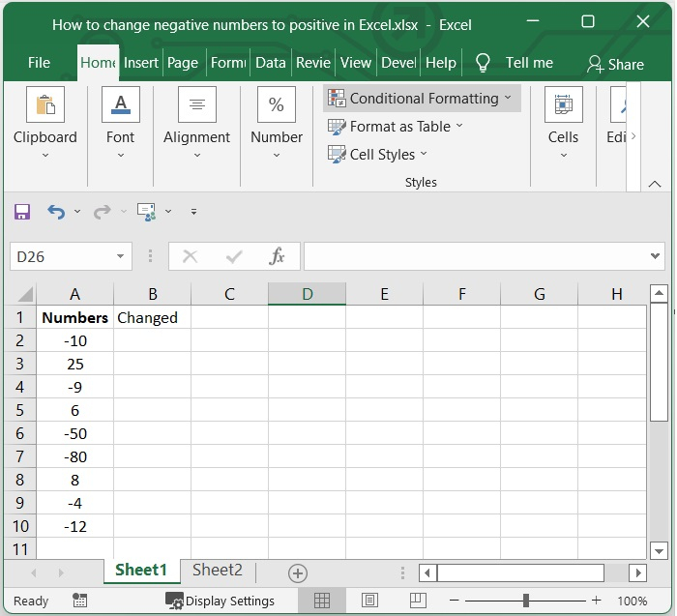Open Conditional Formatting dropdown
Viewport: 677px width, 616px height.
[422, 99]
